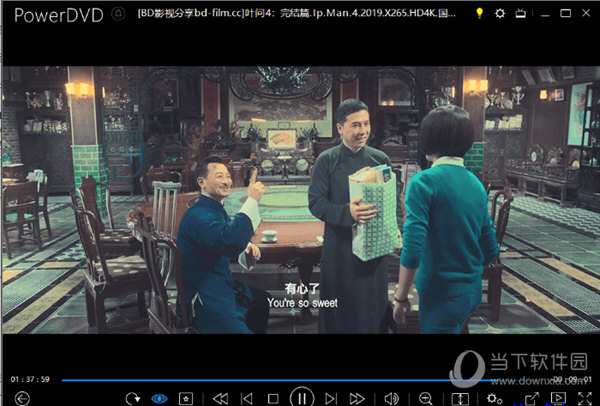Play to another device
Image resolution: width=600 pixels, height=406 pixels.
click(558, 399)
